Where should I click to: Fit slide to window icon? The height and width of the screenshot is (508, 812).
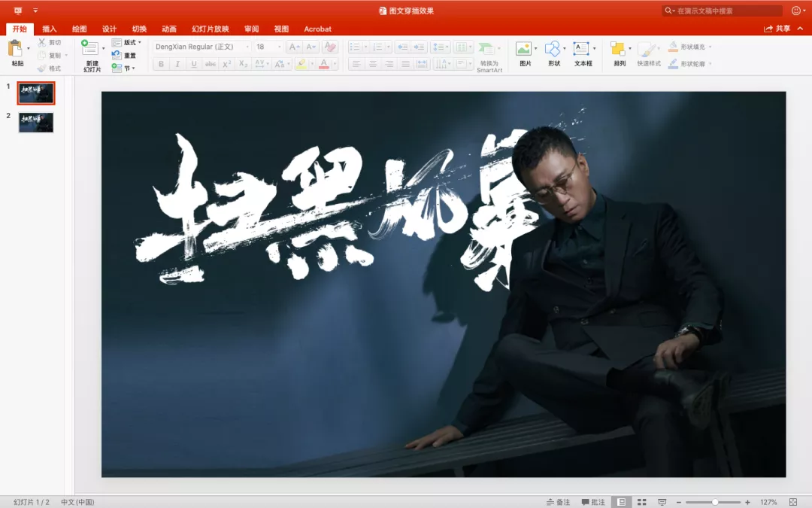click(x=793, y=502)
